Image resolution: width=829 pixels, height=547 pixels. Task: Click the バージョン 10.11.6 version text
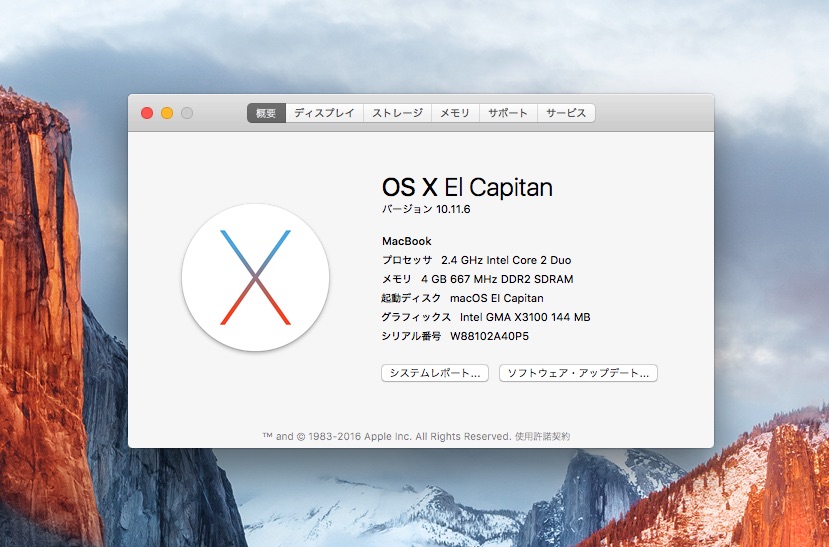coord(426,209)
